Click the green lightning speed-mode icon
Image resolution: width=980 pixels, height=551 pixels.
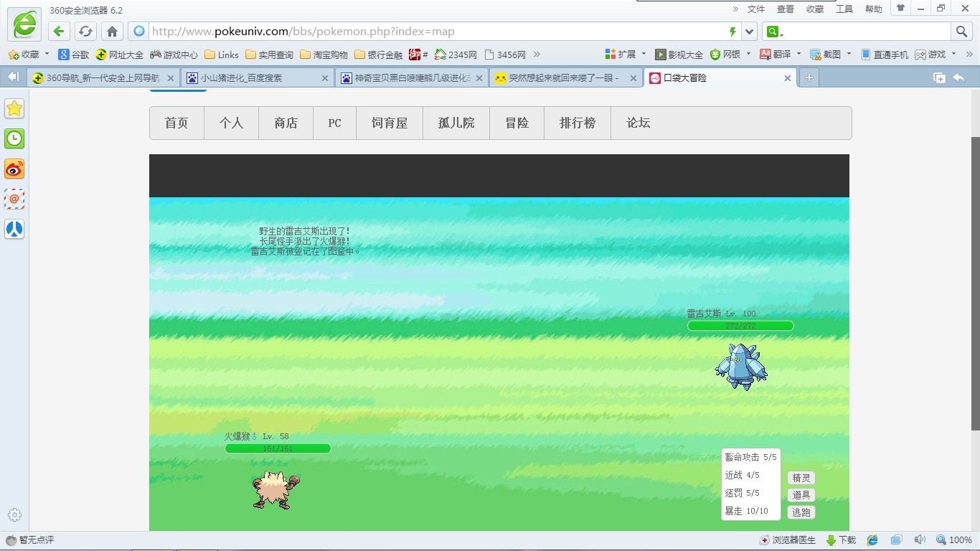point(732,32)
